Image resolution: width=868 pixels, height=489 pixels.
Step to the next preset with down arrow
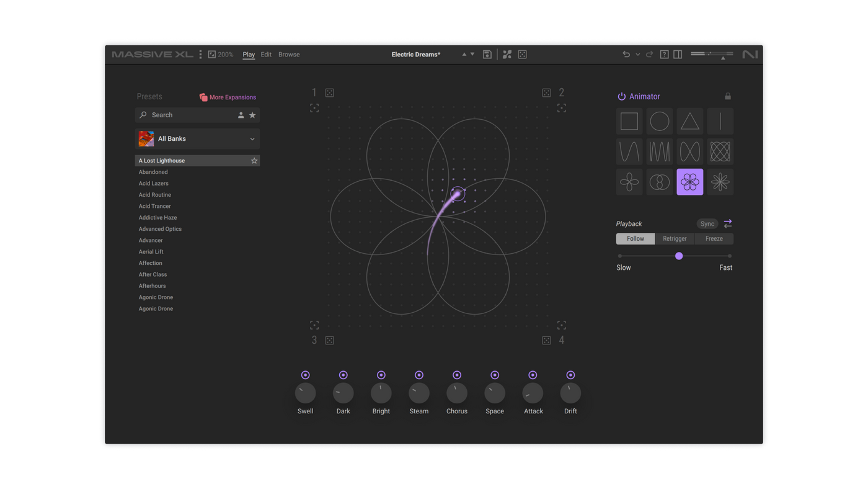click(x=472, y=54)
